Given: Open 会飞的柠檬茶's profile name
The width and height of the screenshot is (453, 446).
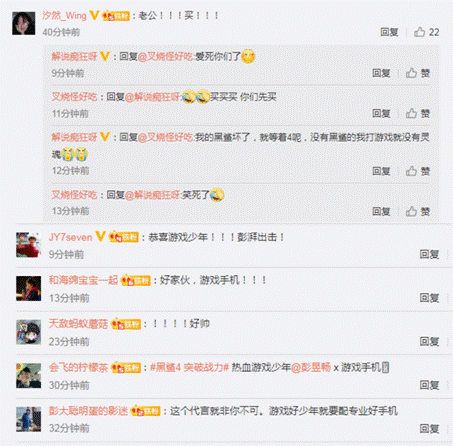Looking at the screenshot, I should [78, 367].
